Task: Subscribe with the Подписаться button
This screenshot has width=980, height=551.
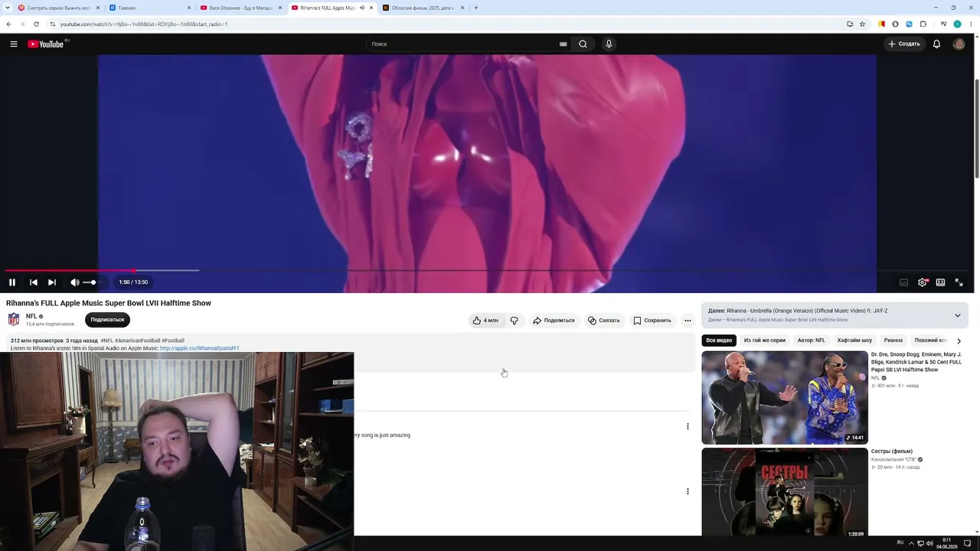Action: (107, 320)
